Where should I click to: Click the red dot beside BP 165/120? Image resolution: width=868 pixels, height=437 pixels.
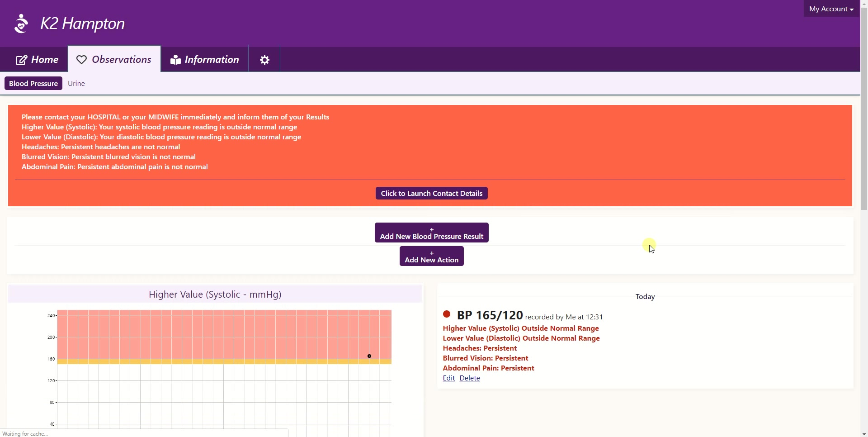click(447, 314)
